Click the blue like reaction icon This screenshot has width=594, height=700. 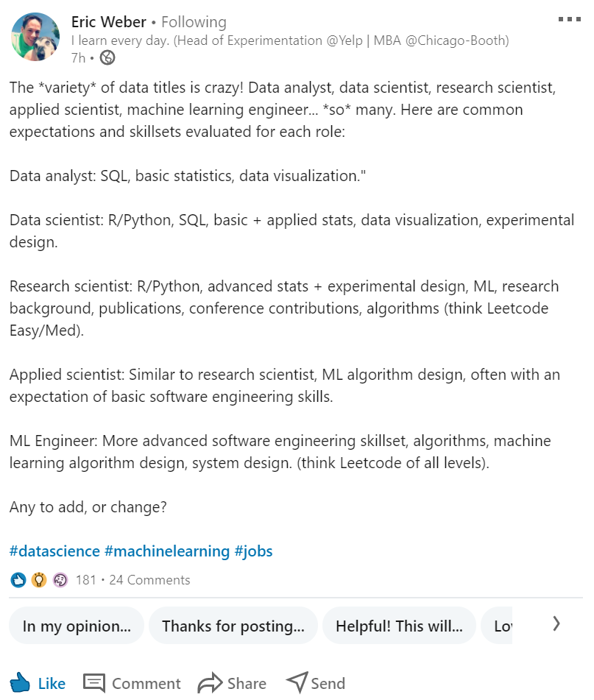pos(19,580)
